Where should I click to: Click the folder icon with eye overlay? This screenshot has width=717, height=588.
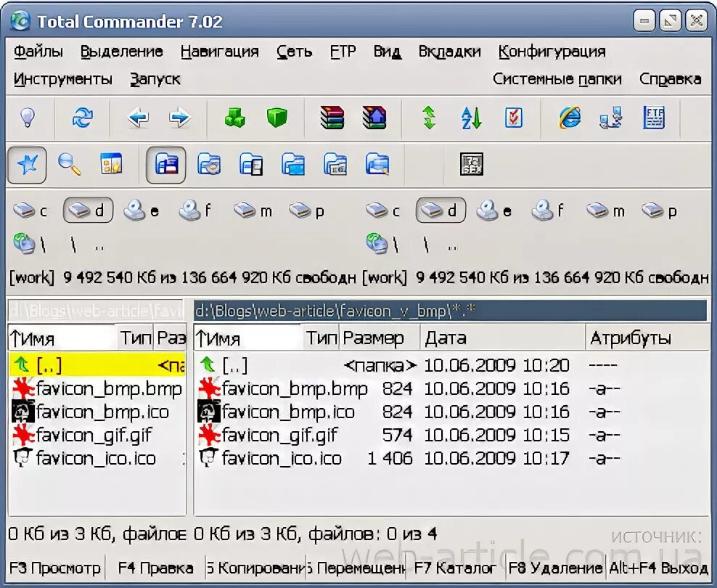tap(208, 165)
